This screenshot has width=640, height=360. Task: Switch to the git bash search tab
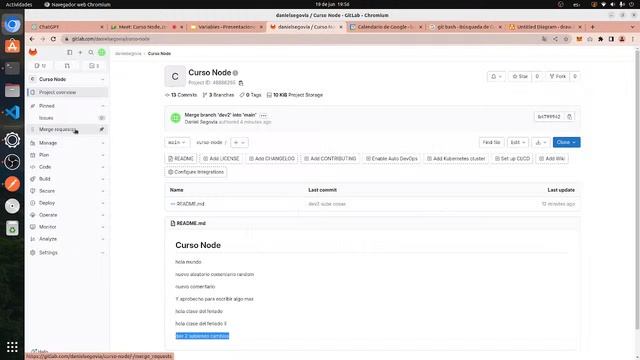click(x=466, y=27)
